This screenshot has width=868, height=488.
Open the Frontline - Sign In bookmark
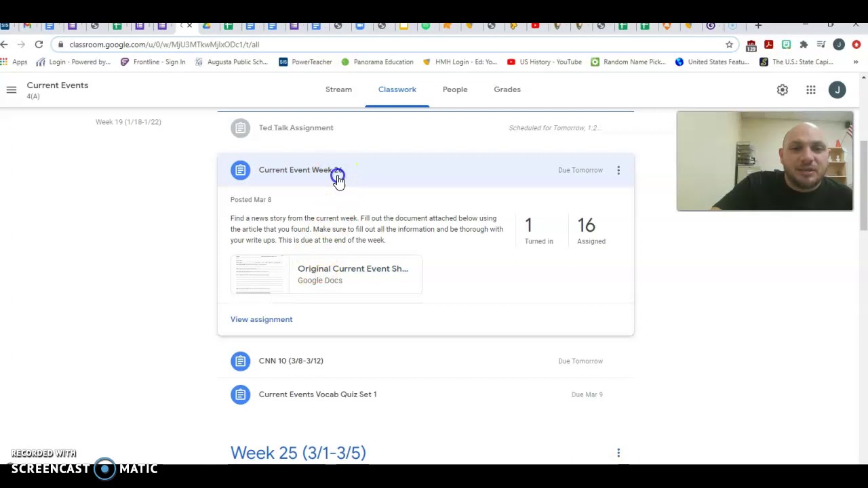pos(153,62)
